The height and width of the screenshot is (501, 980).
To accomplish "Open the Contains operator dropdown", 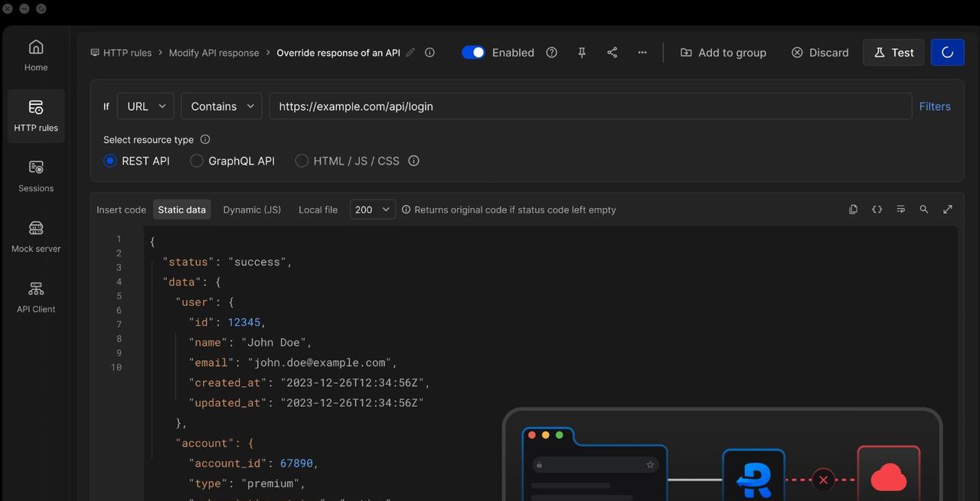I will tap(221, 106).
